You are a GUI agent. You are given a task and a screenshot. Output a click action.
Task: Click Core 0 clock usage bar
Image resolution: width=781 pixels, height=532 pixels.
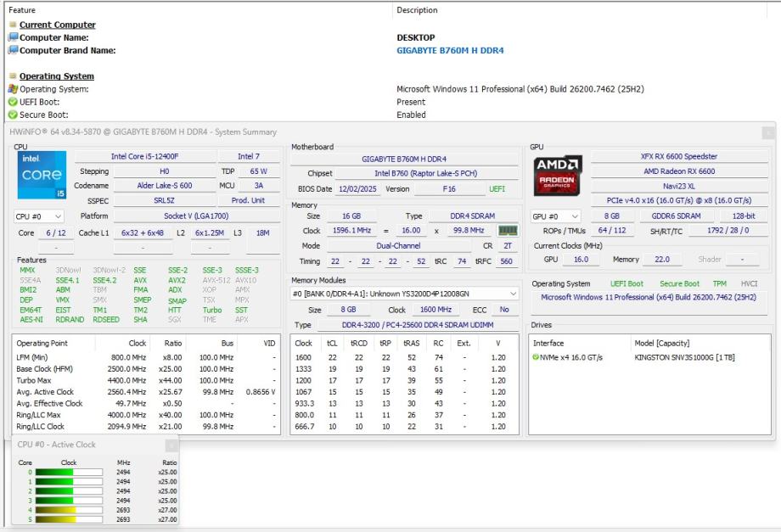70,473
